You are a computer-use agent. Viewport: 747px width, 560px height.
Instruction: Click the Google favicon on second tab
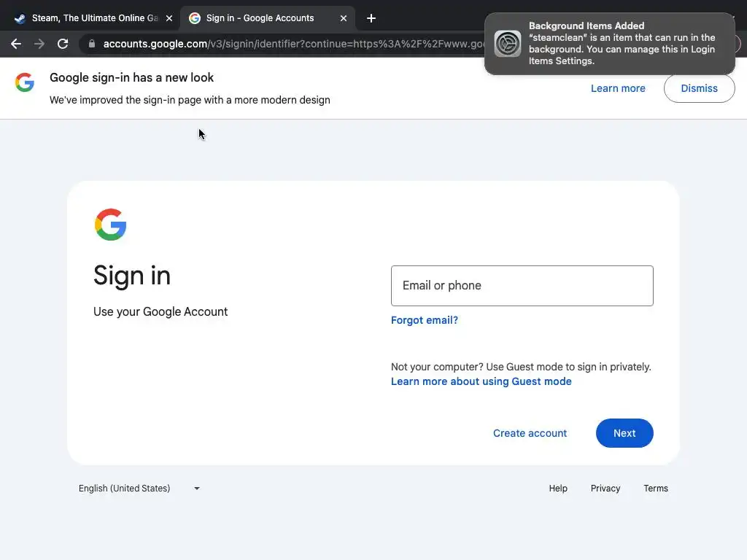pos(194,18)
